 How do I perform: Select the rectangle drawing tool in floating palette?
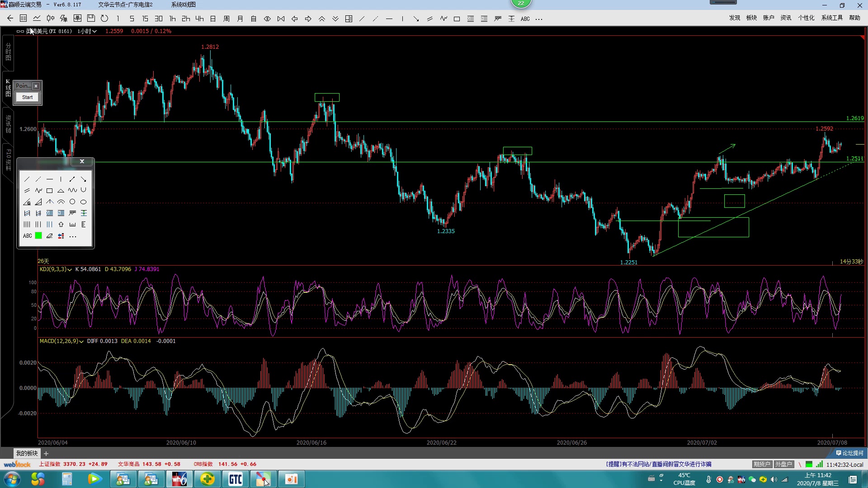(50, 191)
